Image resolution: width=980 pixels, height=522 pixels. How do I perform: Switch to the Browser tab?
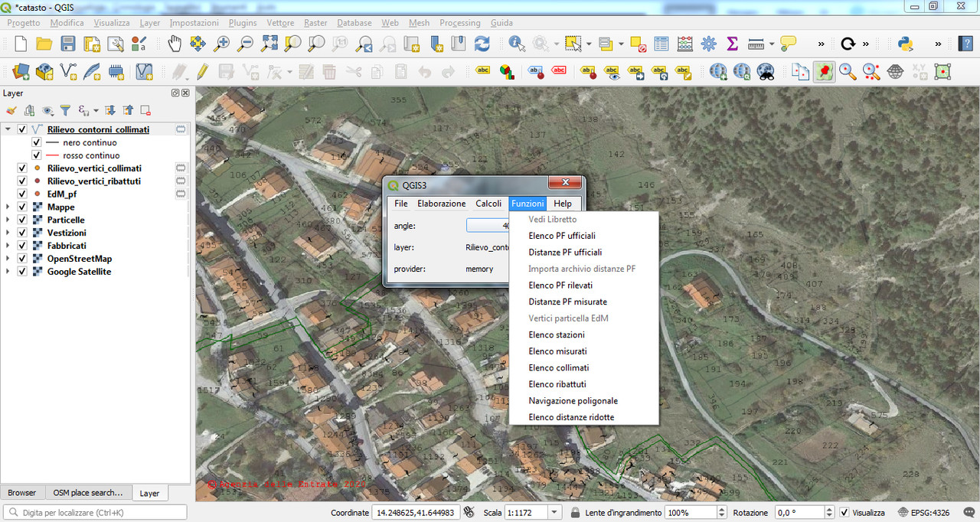click(22, 493)
